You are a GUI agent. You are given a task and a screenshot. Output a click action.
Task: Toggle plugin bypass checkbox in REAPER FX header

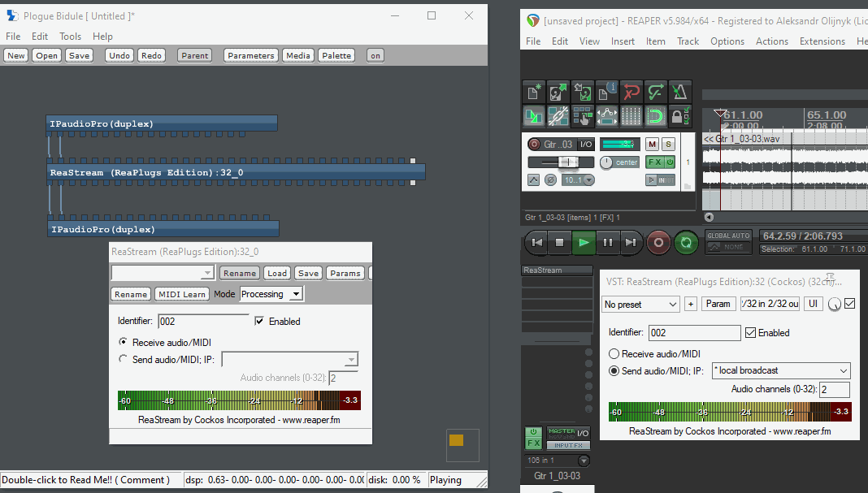coord(850,303)
